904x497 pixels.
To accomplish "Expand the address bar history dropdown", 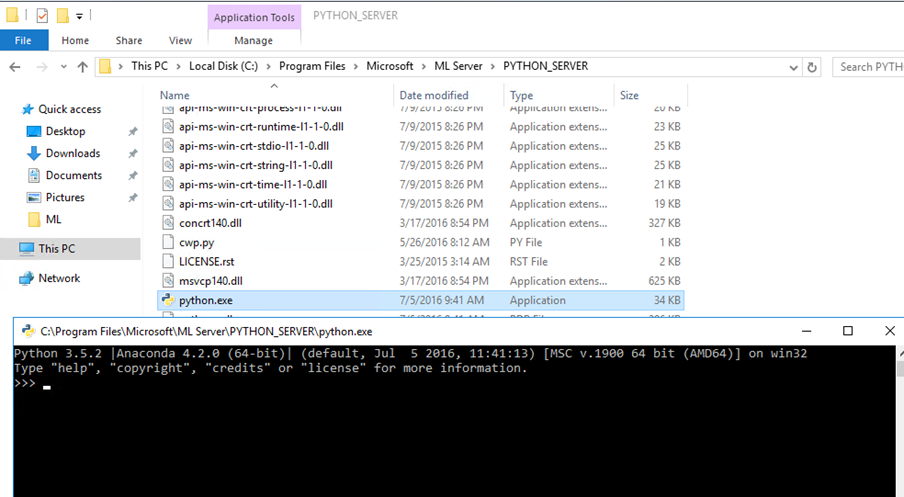I will point(793,67).
